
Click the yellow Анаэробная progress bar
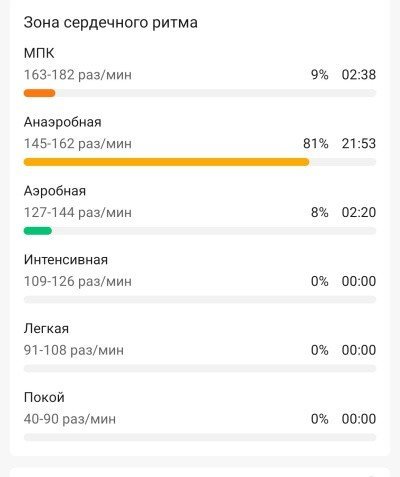coord(166,162)
